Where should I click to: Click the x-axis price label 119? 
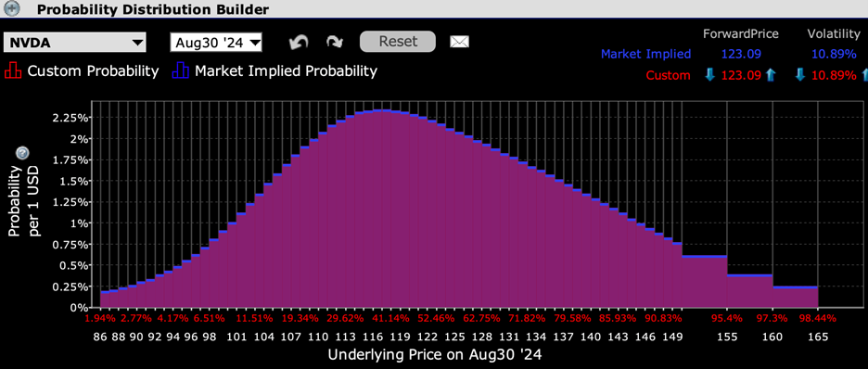[x=401, y=337]
